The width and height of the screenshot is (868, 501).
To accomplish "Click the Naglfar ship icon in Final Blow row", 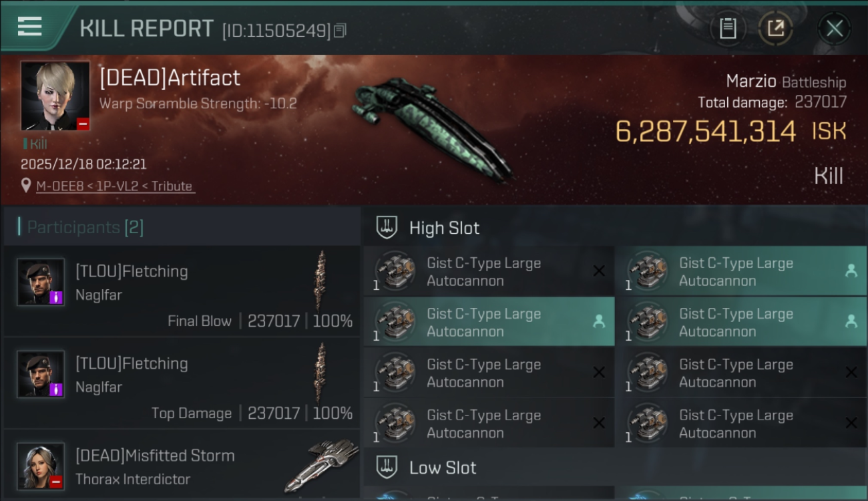I will coord(321,281).
